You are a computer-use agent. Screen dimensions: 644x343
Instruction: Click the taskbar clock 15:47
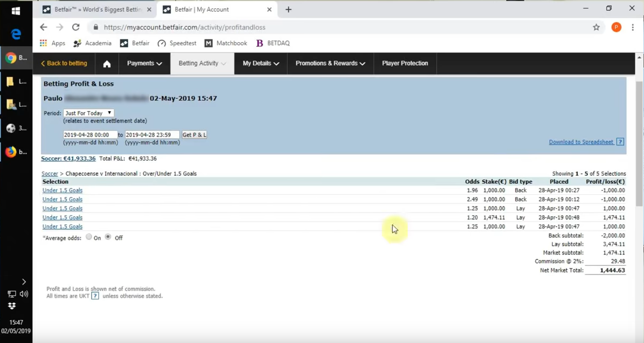pyautogui.click(x=16, y=323)
